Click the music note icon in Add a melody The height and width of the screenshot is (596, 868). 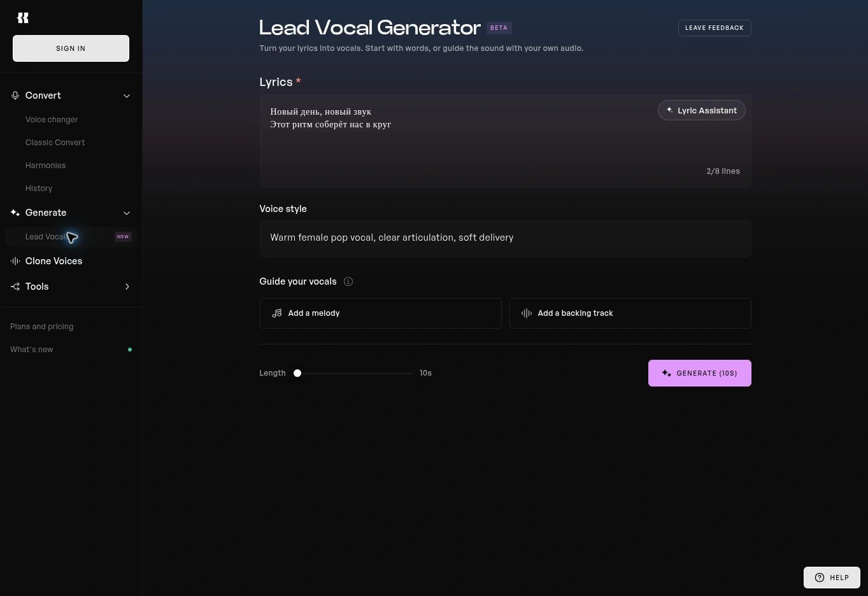click(277, 313)
